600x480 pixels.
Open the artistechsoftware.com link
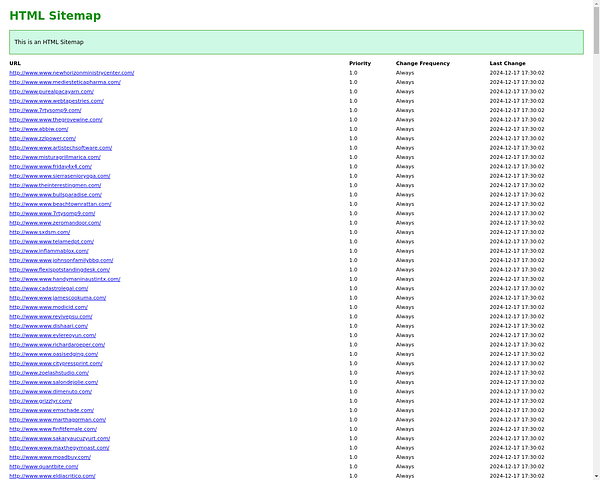(60, 147)
